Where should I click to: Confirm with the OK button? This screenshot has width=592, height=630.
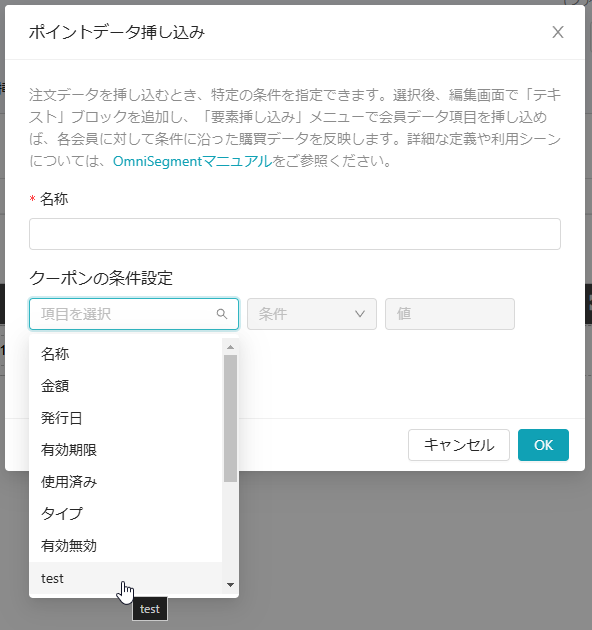543,445
